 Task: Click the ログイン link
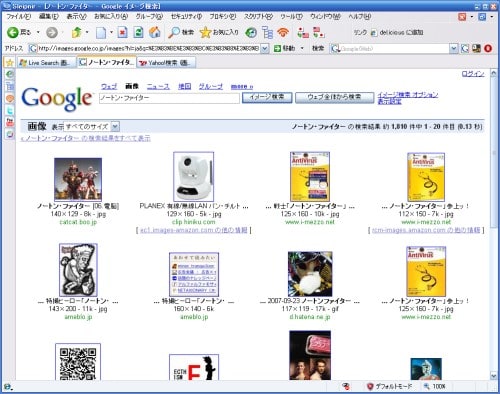pos(473,74)
